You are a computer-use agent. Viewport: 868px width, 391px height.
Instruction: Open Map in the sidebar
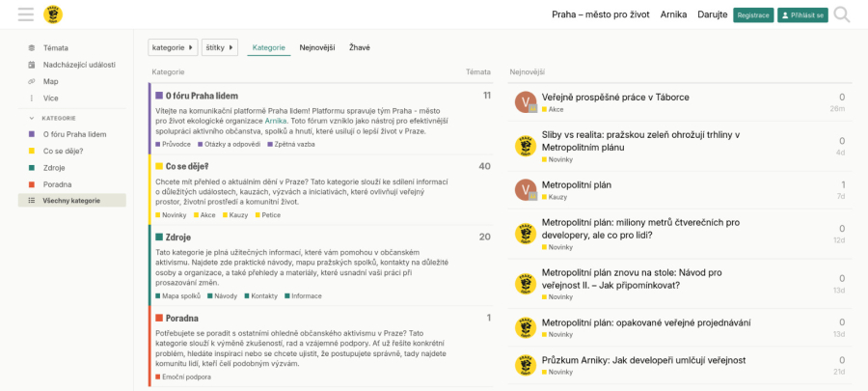[x=50, y=81]
